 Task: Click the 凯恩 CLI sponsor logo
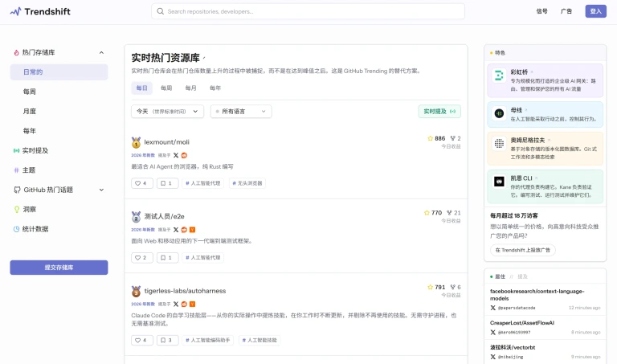499,182
